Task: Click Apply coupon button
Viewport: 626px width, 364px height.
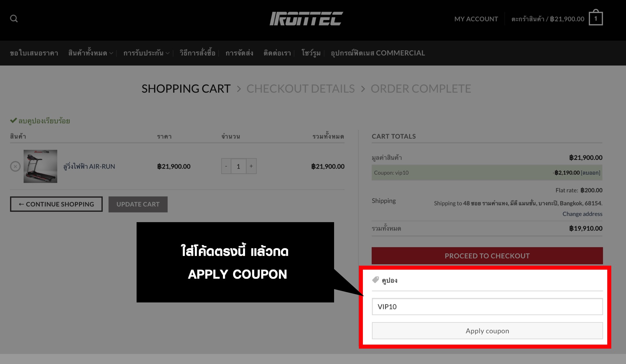Action: tap(487, 331)
